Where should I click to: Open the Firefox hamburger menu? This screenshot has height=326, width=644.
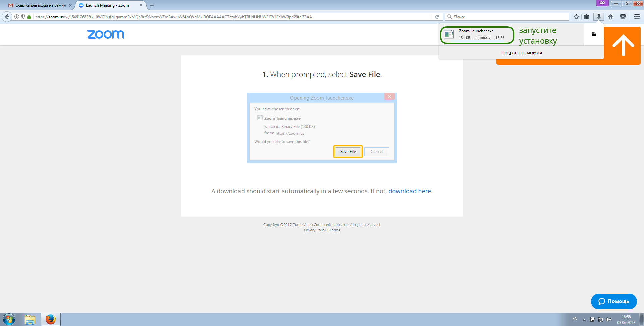click(637, 17)
